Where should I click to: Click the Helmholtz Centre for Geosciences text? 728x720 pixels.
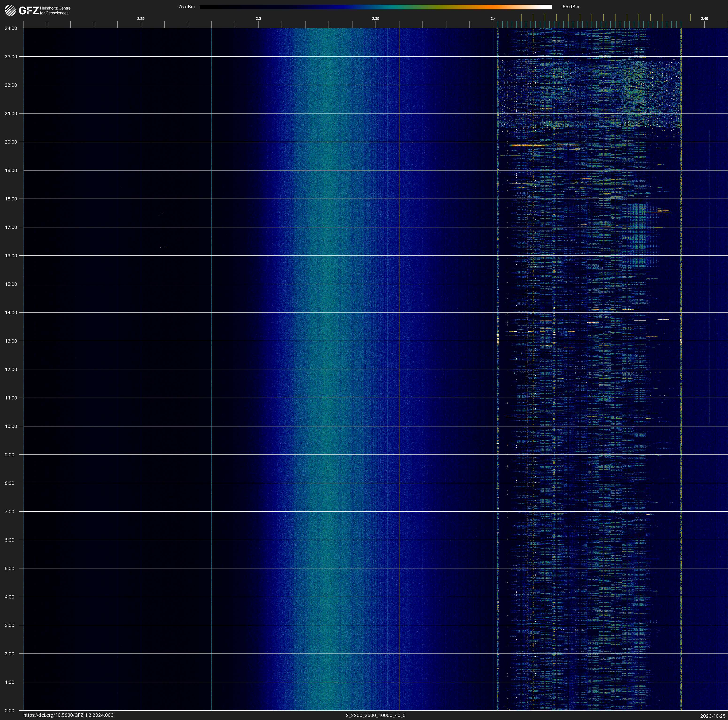click(55, 11)
